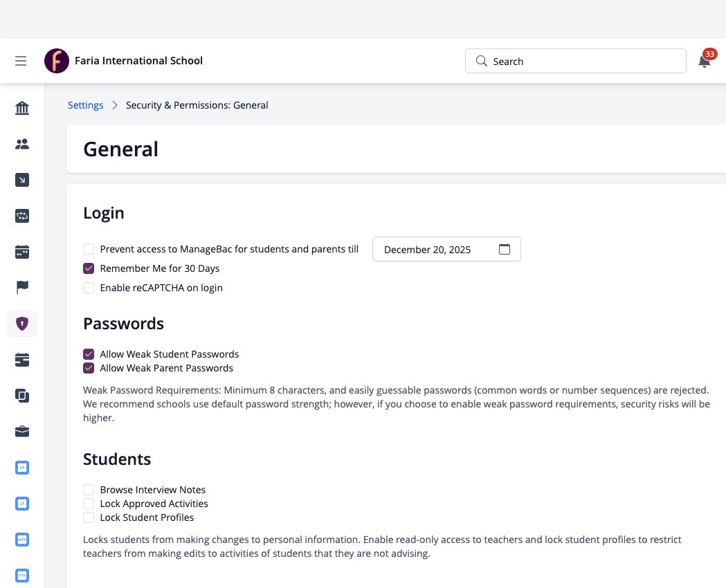Check Browse Interview Notes option
726x588 pixels.
click(x=89, y=490)
